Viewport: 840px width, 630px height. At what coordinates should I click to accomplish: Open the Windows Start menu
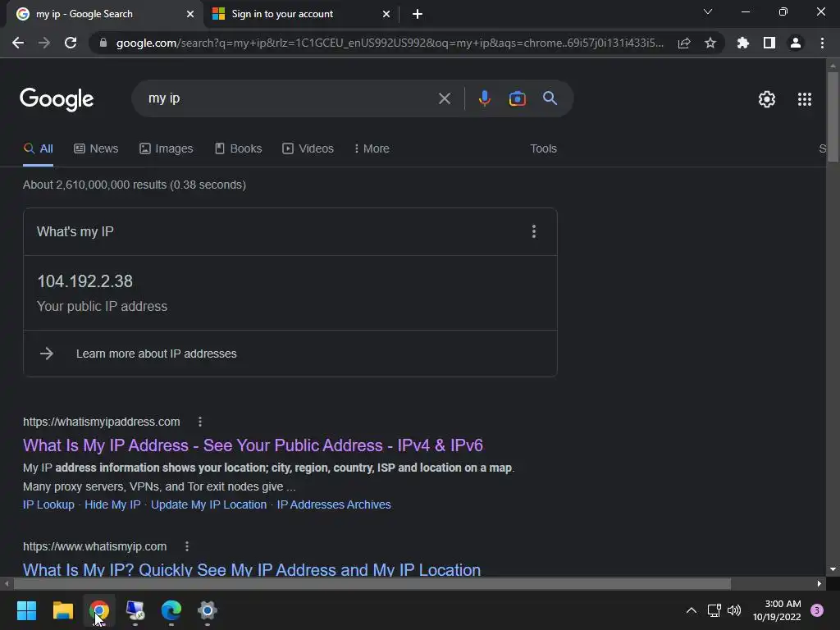click(27, 610)
